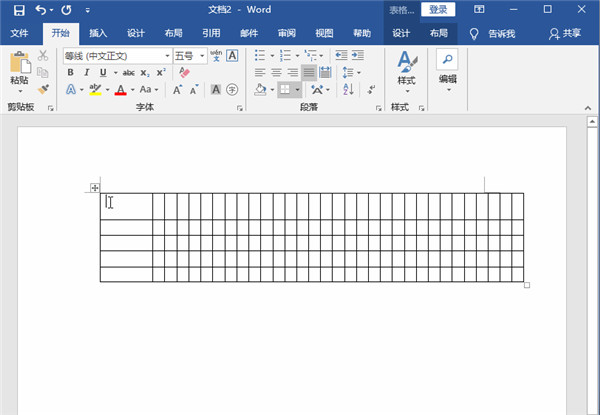Open the font name dropdown
The height and width of the screenshot is (415, 600).
pos(166,56)
